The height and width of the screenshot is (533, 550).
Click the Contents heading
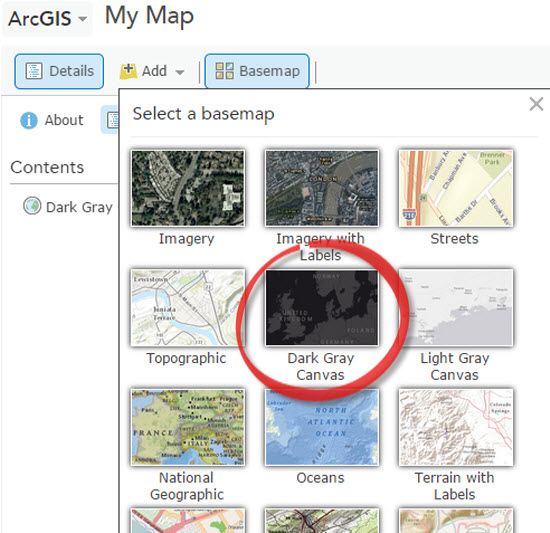[x=47, y=167]
